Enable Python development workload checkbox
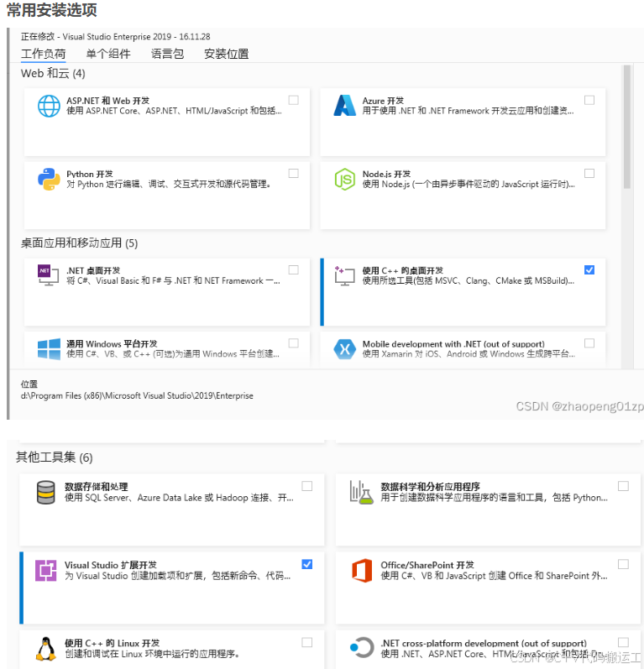 click(x=294, y=173)
